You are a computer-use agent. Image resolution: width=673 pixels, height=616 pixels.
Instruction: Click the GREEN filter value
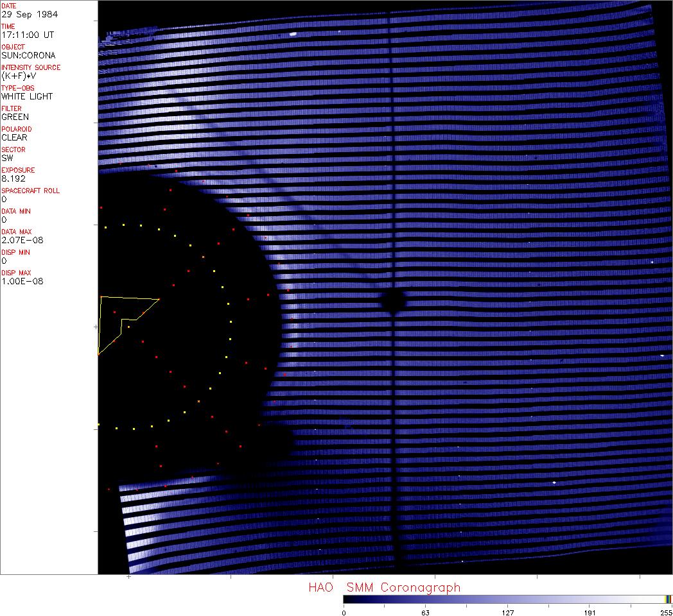coord(15,117)
